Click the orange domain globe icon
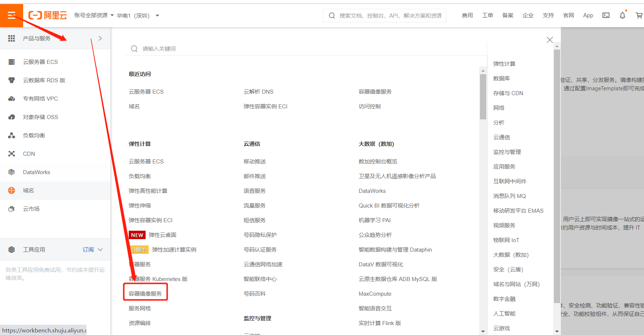 [x=12, y=190]
